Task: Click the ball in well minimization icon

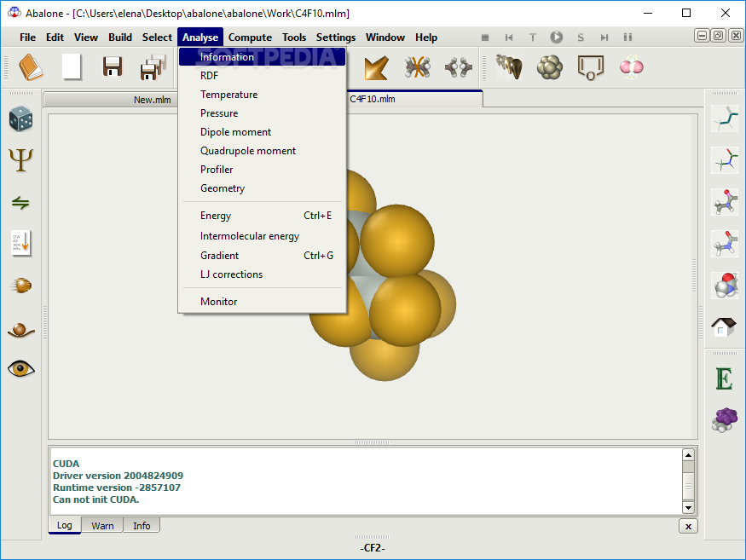Action: coord(21,329)
